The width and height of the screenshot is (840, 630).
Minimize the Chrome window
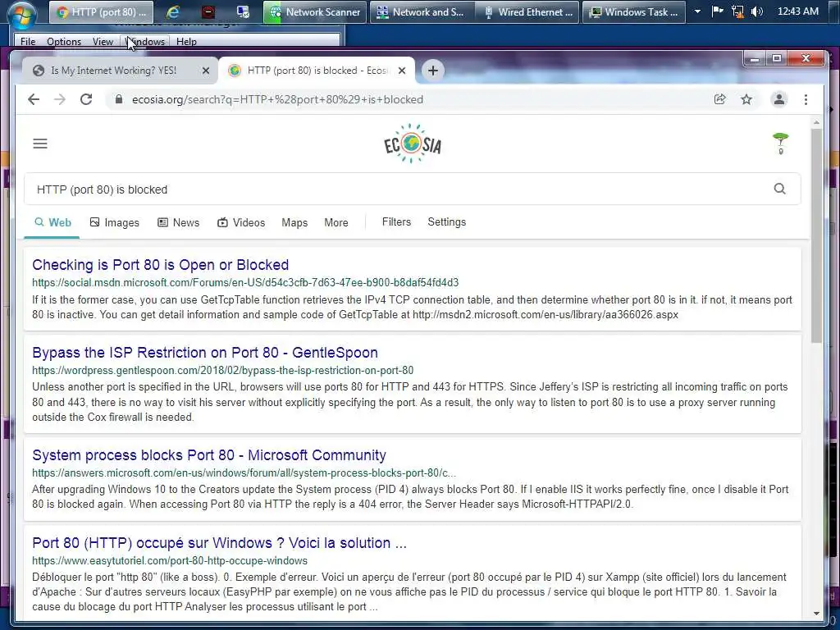coord(755,58)
